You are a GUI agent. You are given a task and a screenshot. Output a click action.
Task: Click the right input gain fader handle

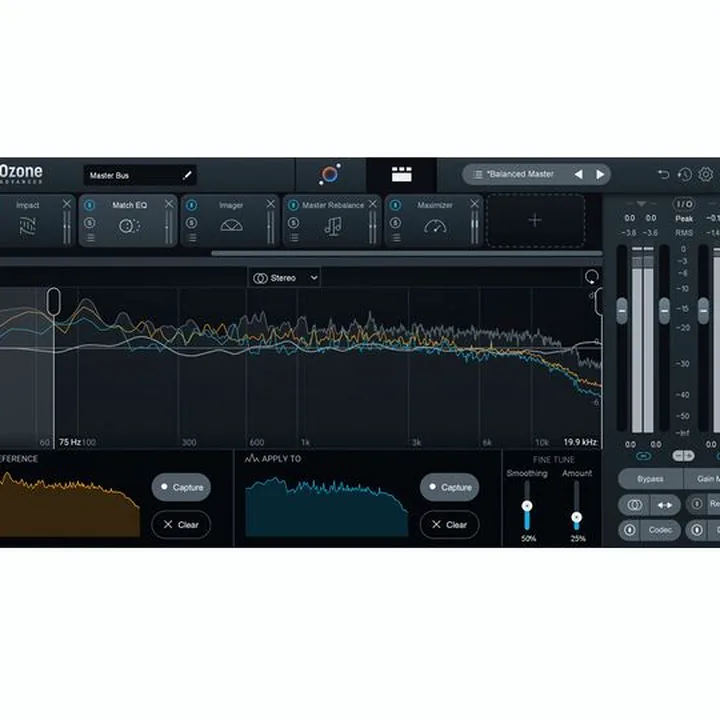664,311
